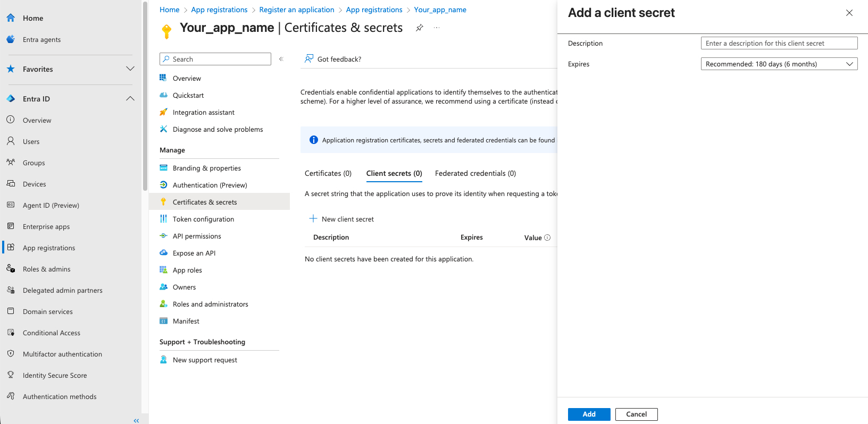
Task: Collapse the resource menu with double chevron
Action: click(281, 59)
